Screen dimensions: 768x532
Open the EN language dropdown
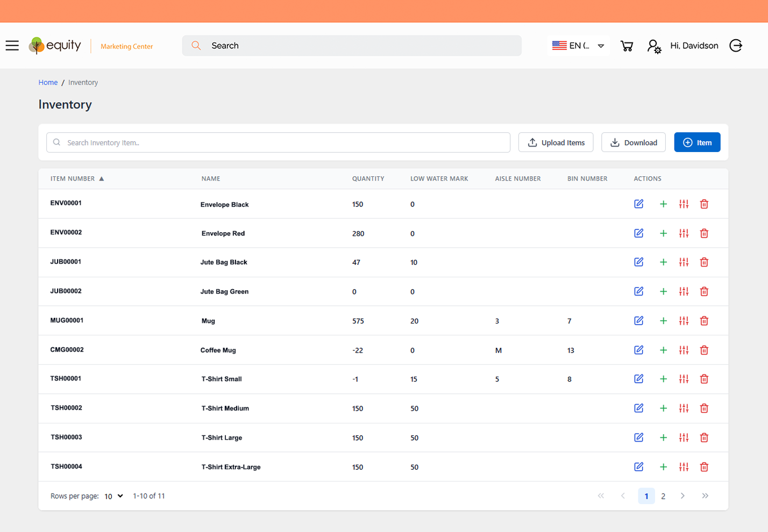tap(578, 46)
